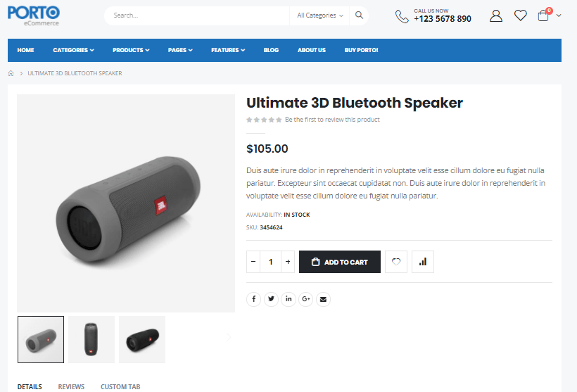This screenshot has height=392, width=577.
Task: Open the Custom Tab section
Action: (120, 386)
